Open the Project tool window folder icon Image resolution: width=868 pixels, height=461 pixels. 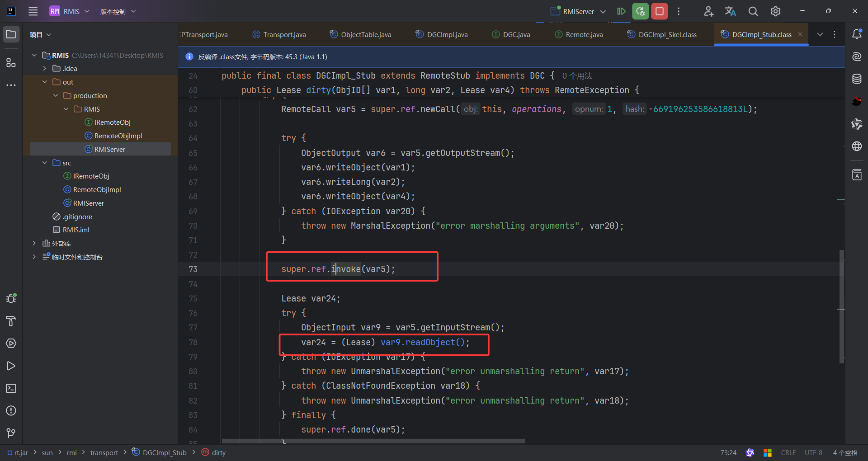11,34
